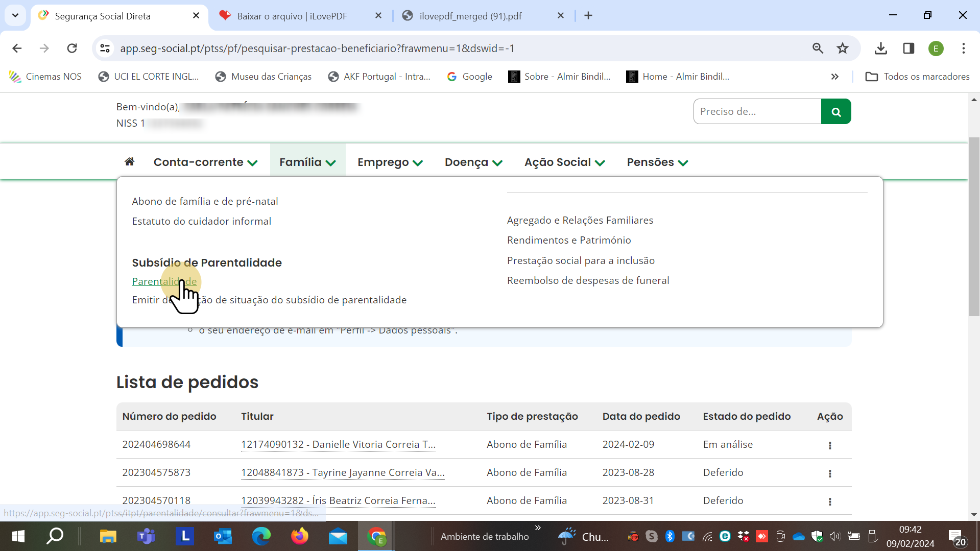Open the Doença menu

[x=473, y=162]
